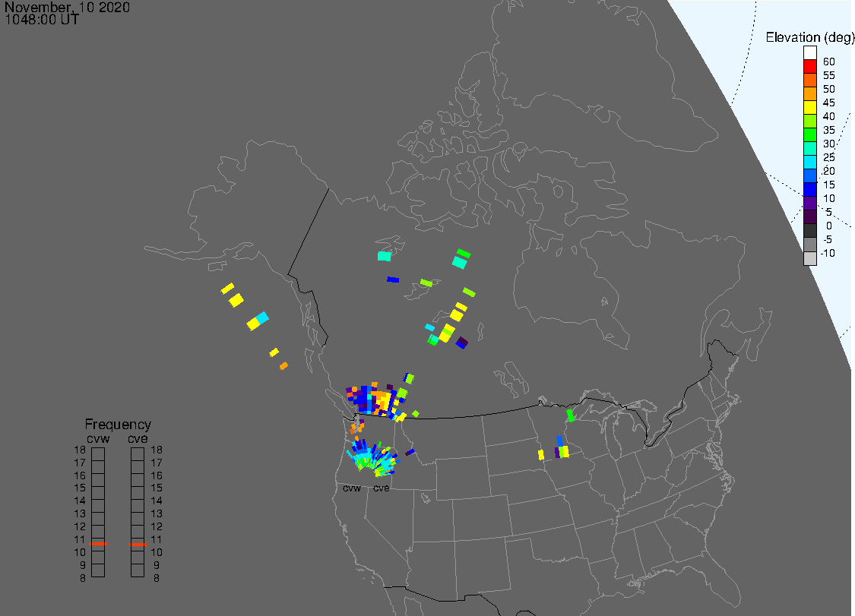855x616 pixels.
Task: Select the date text November, 10 2020
Action: point(67,8)
